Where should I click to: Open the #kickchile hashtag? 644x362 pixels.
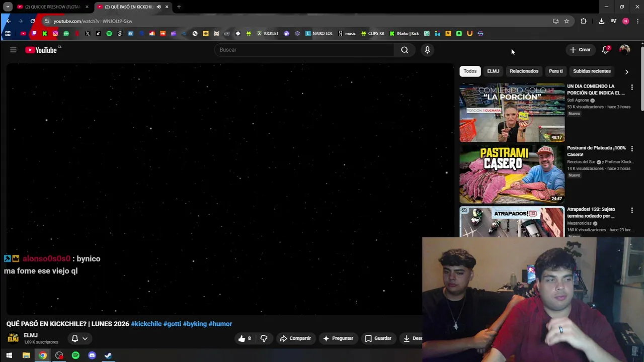pyautogui.click(x=146, y=324)
